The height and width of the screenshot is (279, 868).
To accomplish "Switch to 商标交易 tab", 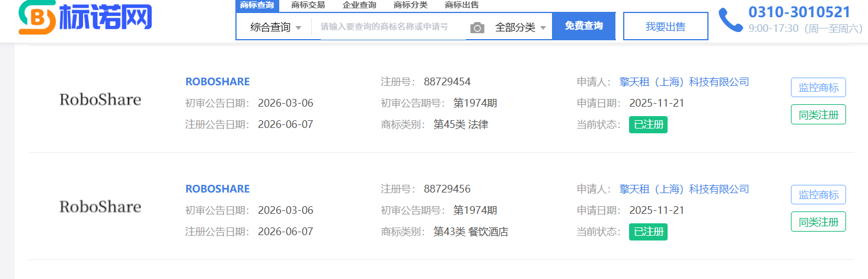I will (308, 5).
